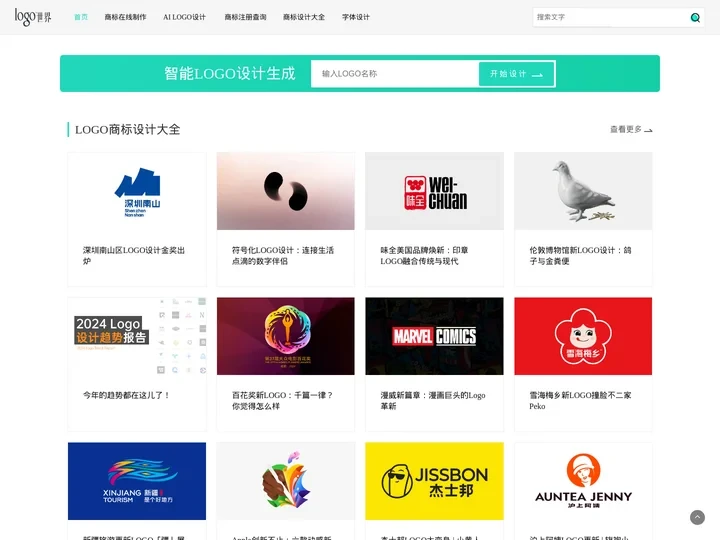Open the pigeon museum logo thumbnail
The image size is (720, 540).
[583, 191]
